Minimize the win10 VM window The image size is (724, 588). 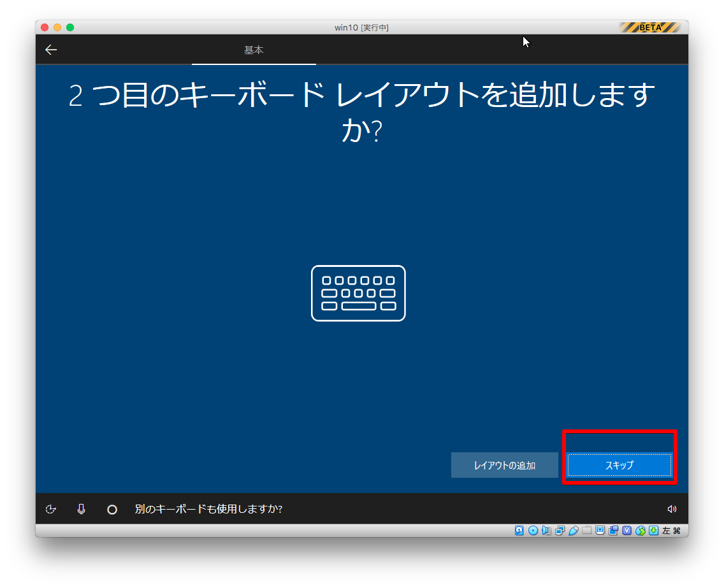pyautogui.click(x=57, y=27)
